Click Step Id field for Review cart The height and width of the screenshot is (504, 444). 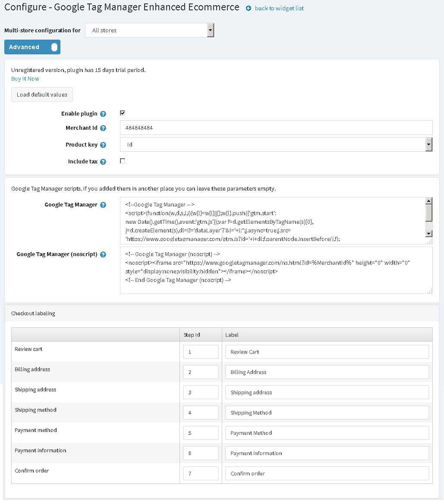201,352
